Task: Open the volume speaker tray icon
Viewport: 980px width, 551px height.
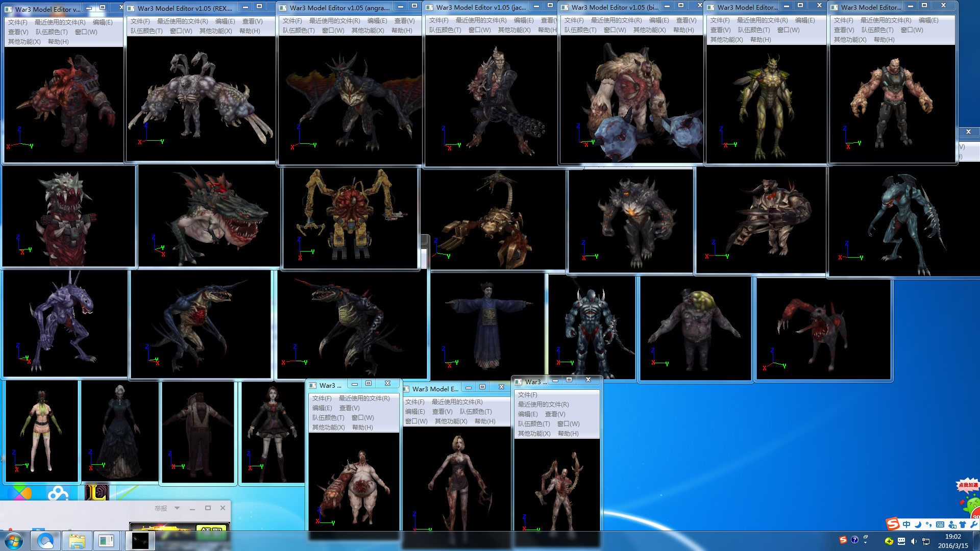Action: point(913,541)
